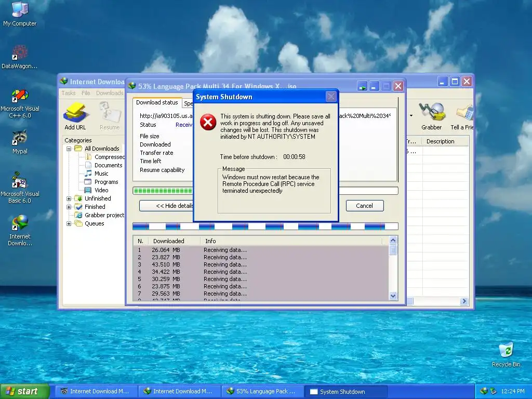This screenshot has height=399, width=532.
Task: Select connection row 5 with 30.259 MB
Action: (x=261, y=279)
